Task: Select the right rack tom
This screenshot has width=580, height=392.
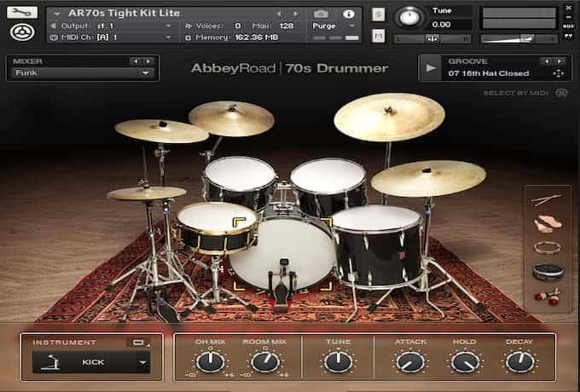Action: point(328,185)
